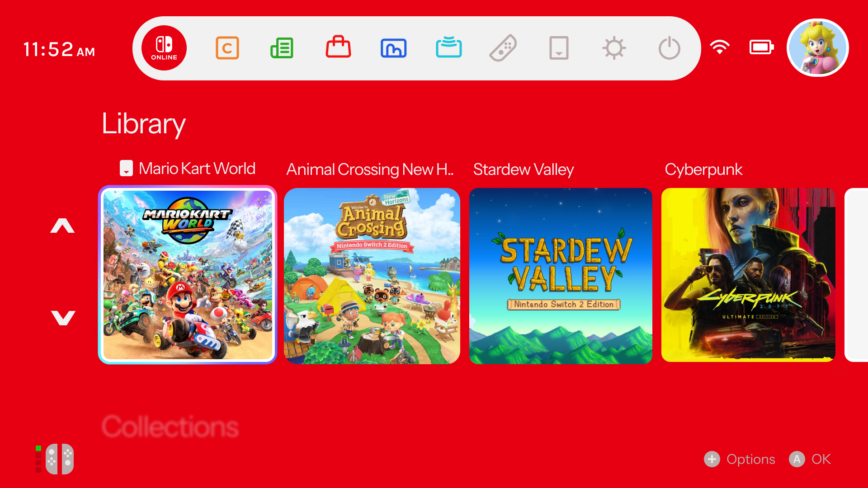Open the blue Album icon

click(x=393, y=48)
